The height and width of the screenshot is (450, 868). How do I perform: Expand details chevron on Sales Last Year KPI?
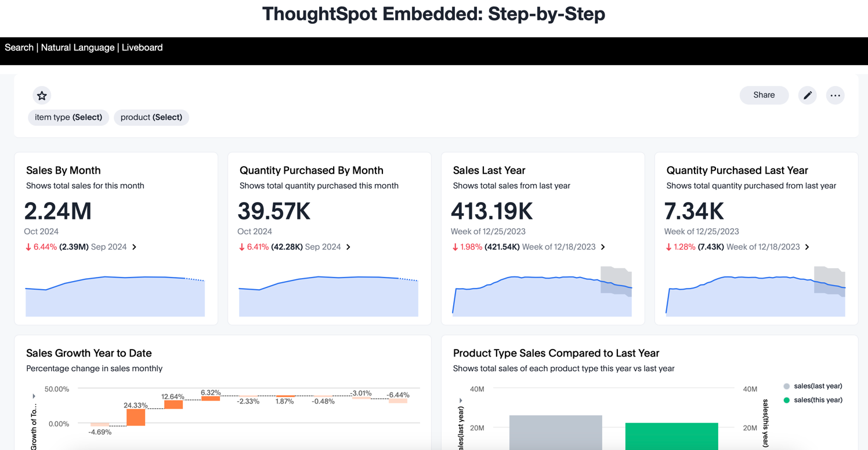(x=603, y=247)
